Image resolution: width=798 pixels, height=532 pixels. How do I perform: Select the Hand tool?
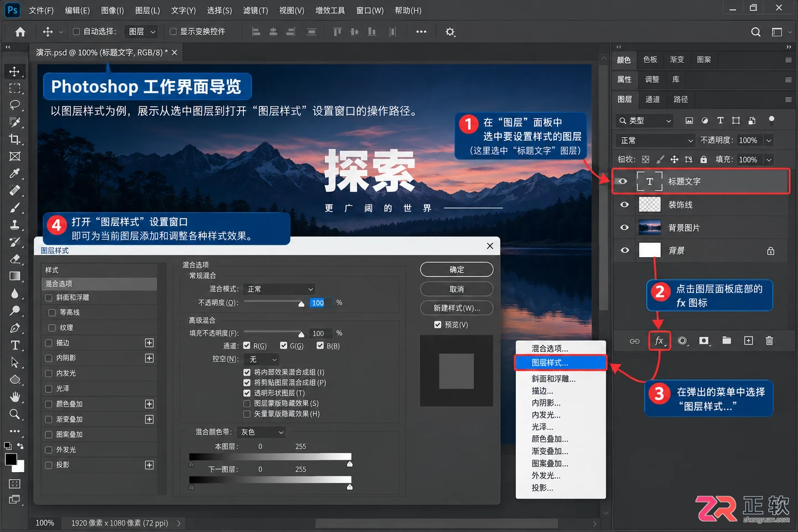click(14, 397)
